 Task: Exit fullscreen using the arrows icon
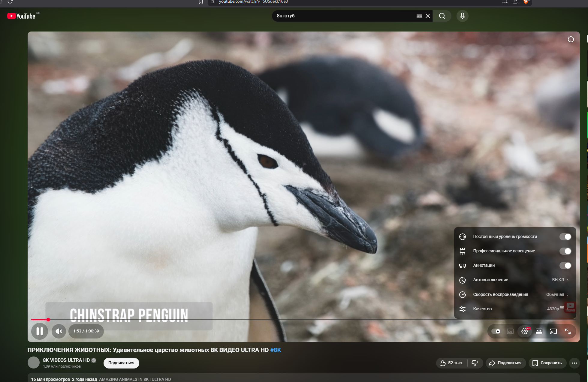click(x=568, y=331)
